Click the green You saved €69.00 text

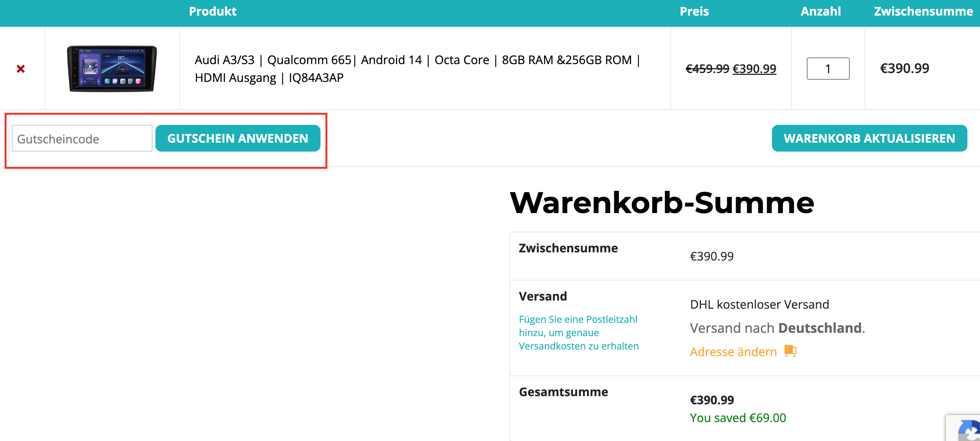point(738,418)
